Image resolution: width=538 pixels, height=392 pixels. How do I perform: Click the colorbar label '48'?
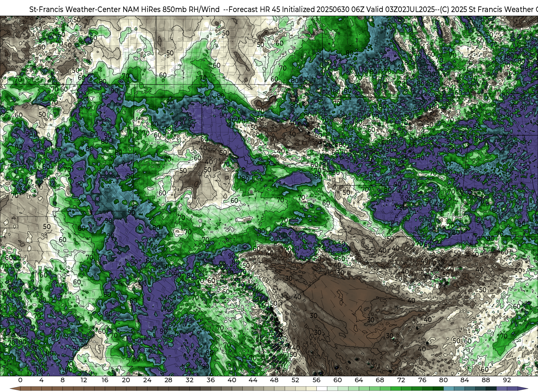[x=274, y=380]
